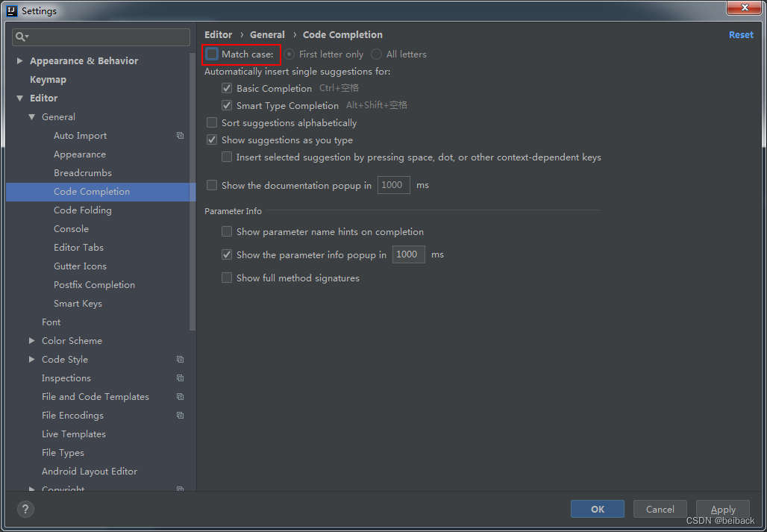The height and width of the screenshot is (532, 767).
Task: Open Code Folding settings
Action: pyautogui.click(x=83, y=210)
